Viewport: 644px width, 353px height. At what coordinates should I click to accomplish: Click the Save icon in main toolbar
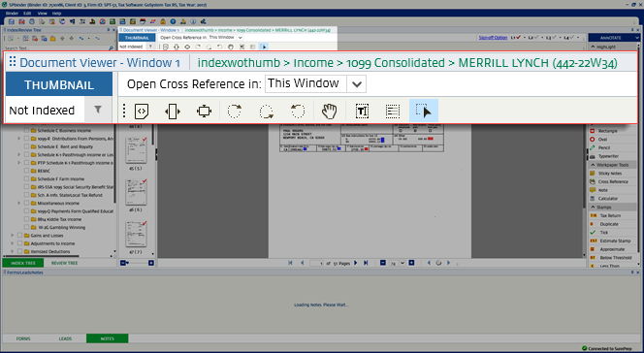coord(11,21)
